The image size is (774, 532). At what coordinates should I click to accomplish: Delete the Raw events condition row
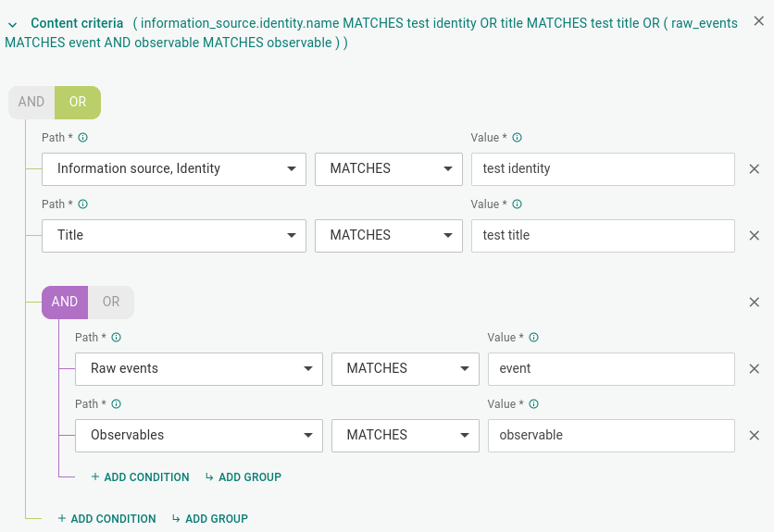point(754,369)
